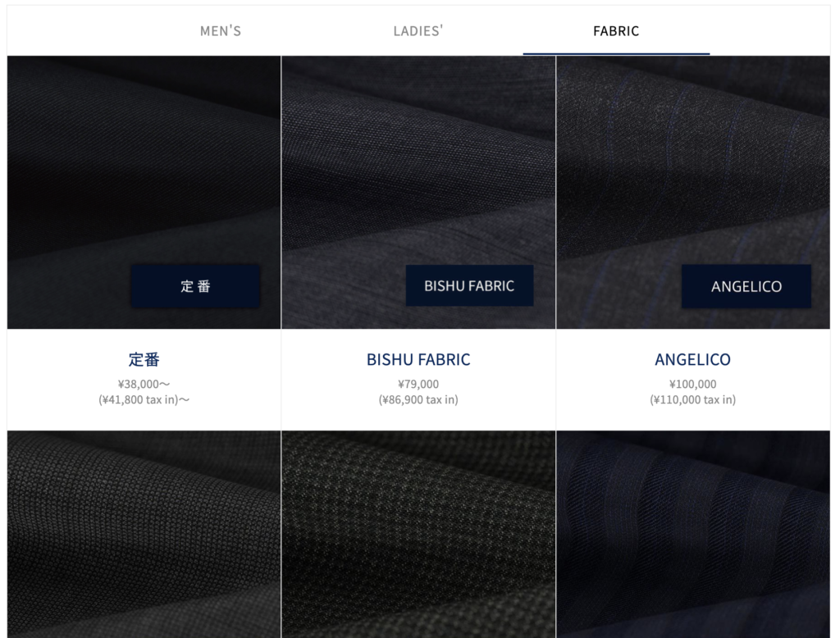This screenshot has width=840, height=638.
Task: Click the (¥86,900 tax in) text
Action: [418, 399]
